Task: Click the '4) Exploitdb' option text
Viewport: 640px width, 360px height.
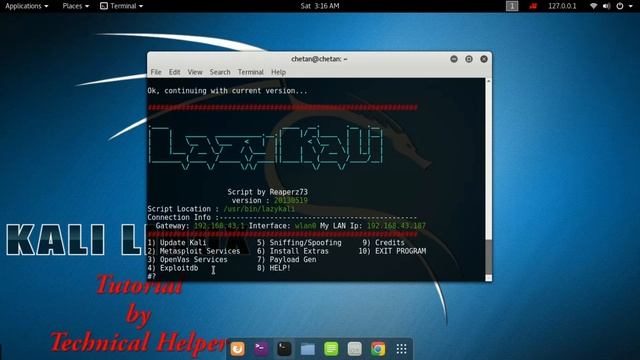Action: pyautogui.click(x=173, y=268)
